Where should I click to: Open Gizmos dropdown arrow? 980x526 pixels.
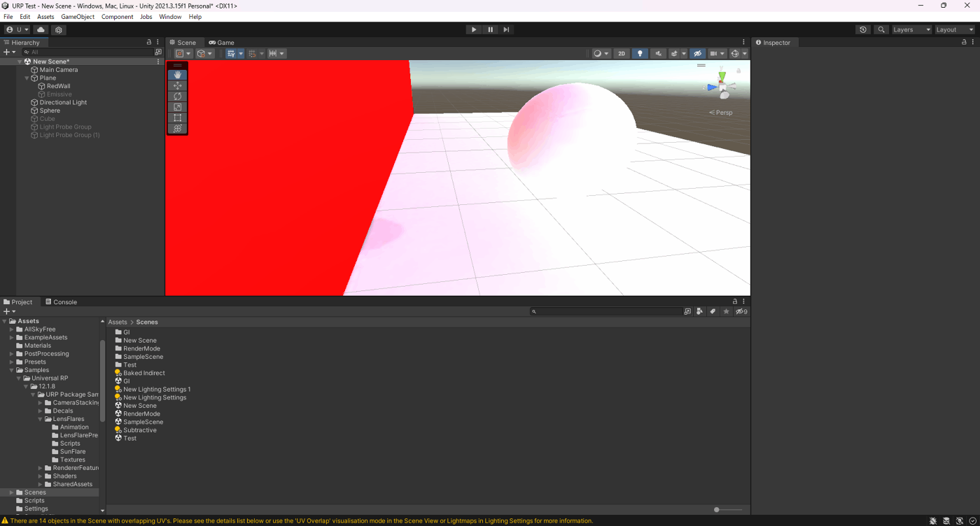tap(745, 53)
